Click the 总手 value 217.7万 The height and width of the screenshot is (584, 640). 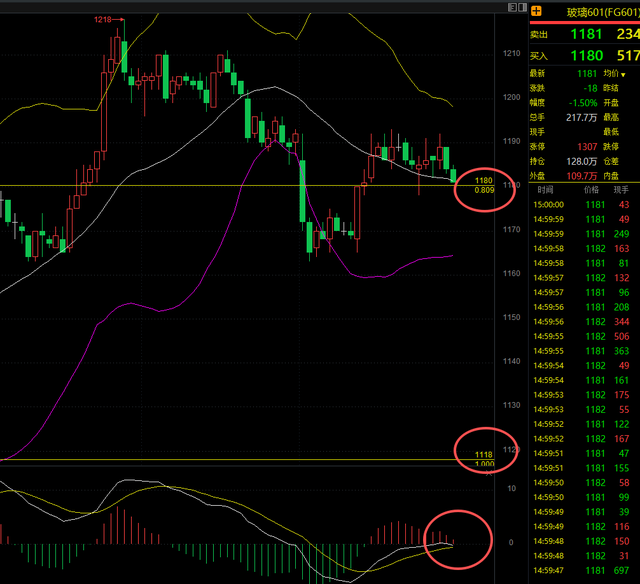582,118
